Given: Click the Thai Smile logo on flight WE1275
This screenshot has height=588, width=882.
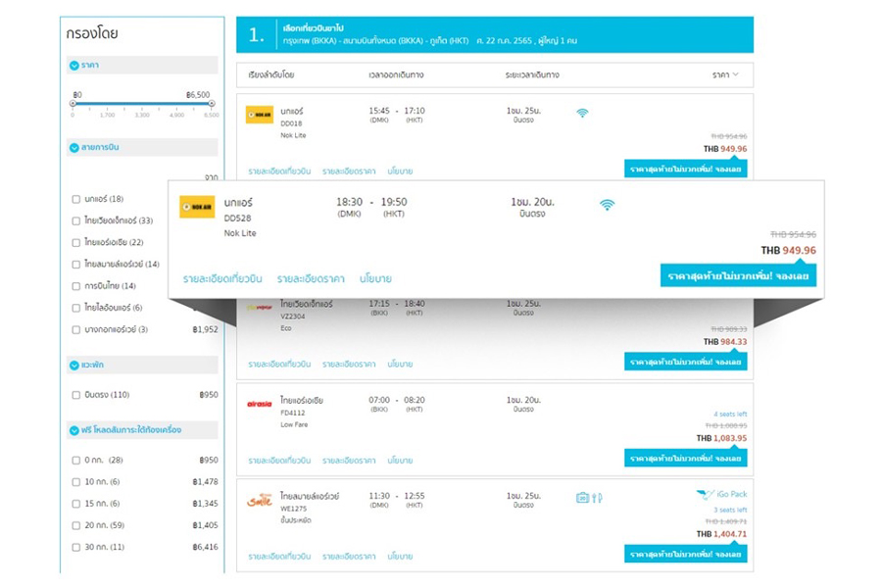Looking at the screenshot, I should [x=260, y=500].
